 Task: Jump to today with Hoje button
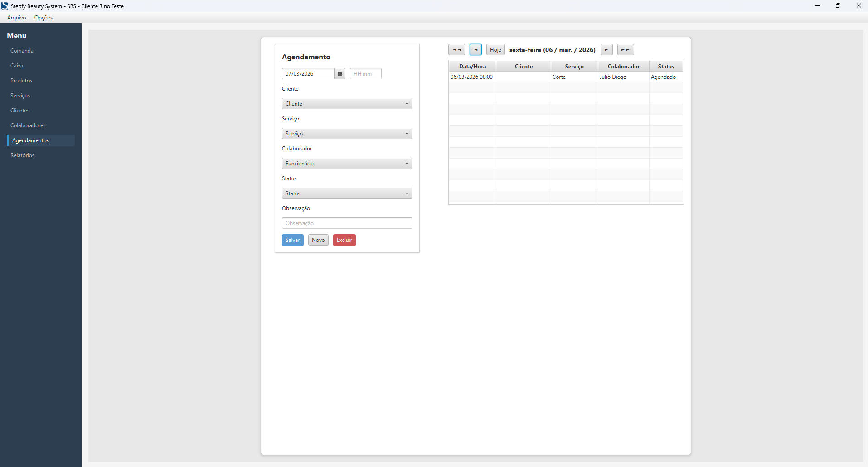click(x=495, y=50)
